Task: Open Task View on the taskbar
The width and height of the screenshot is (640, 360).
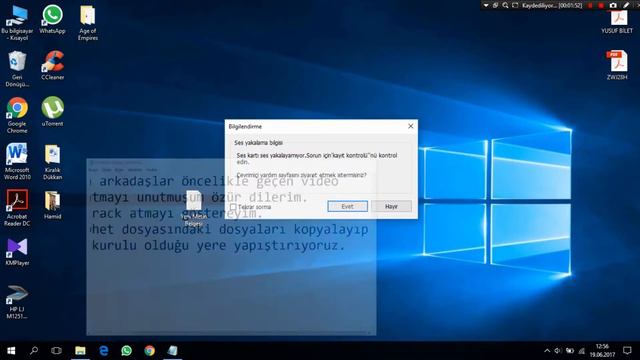Action: click(x=56, y=351)
